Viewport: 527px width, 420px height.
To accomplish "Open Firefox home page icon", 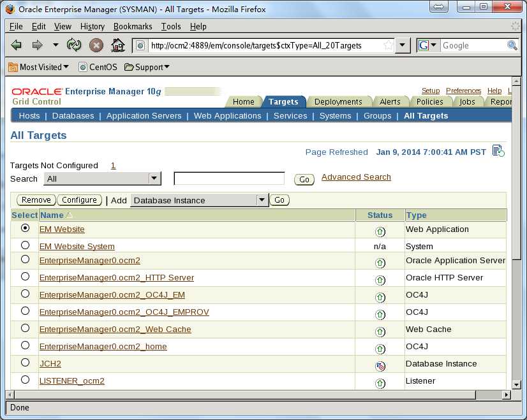I will point(118,45).
